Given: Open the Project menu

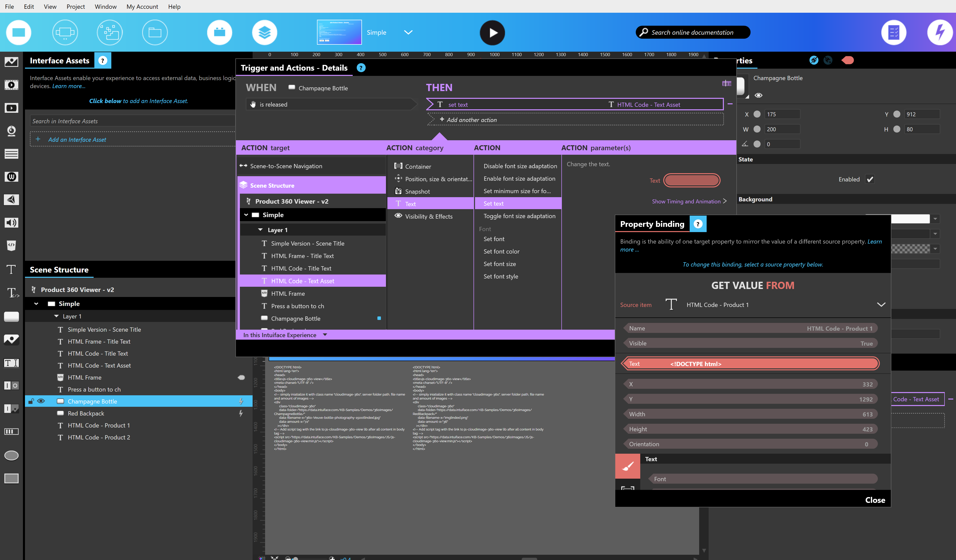Looking at the screenshot, I should [x=75, y=6].
